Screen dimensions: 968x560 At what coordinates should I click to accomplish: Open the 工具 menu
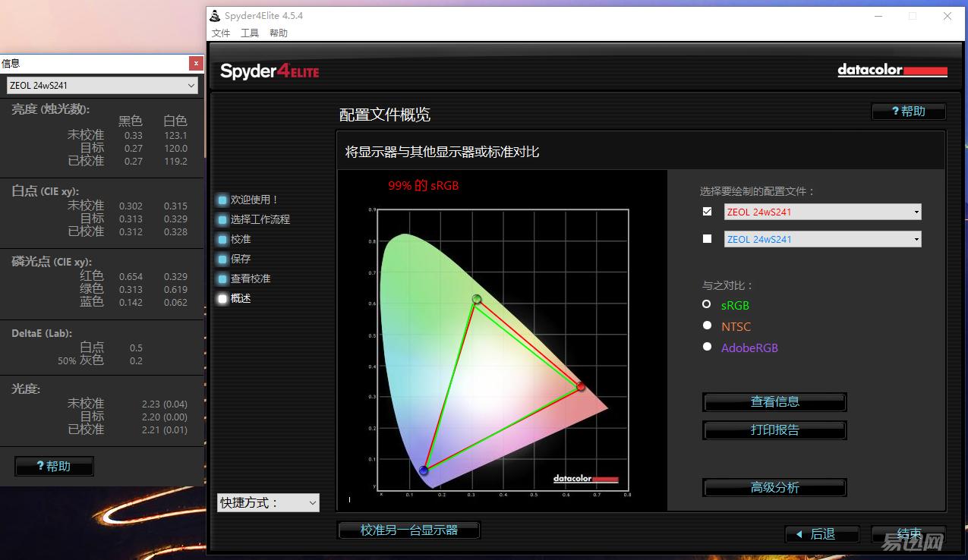pos(250,33)
